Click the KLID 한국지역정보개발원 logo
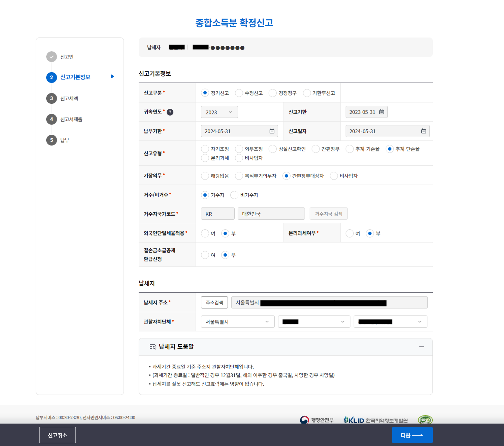Viewport: 504px width, 446px height. tap(375, 420)
